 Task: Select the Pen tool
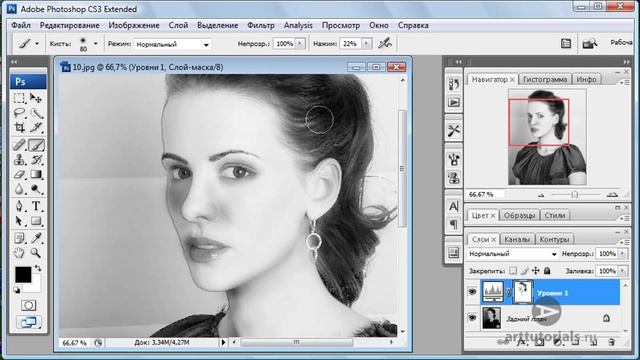point(19,206)
